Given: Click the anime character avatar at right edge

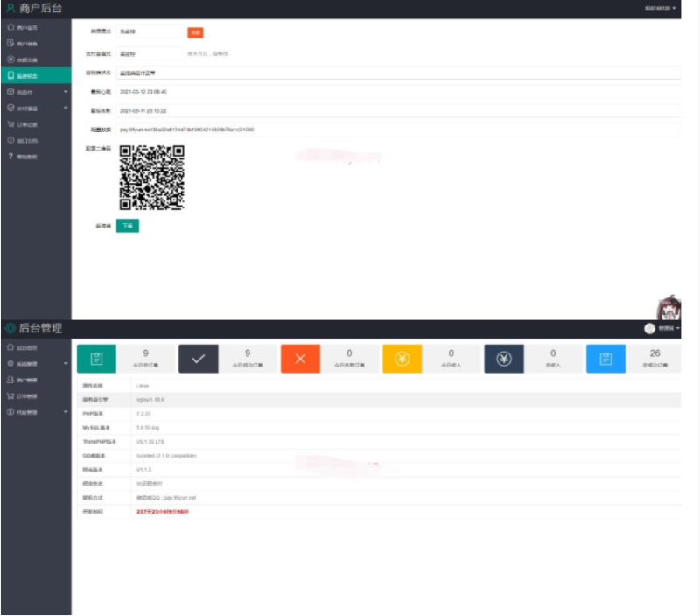Looking at the screenshot, I should [668, 307].
